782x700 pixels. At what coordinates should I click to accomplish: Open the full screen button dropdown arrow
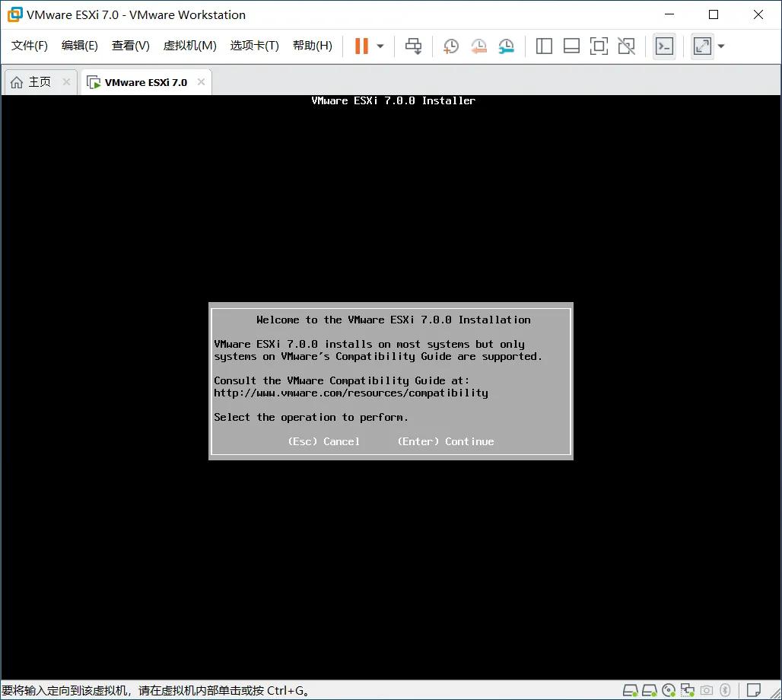[720, 46]
